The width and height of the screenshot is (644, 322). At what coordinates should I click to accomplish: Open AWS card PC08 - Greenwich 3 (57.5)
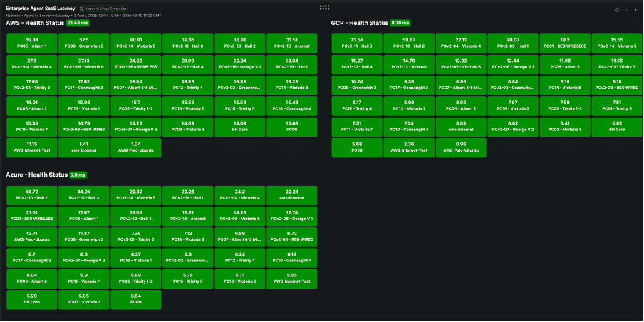84,43
